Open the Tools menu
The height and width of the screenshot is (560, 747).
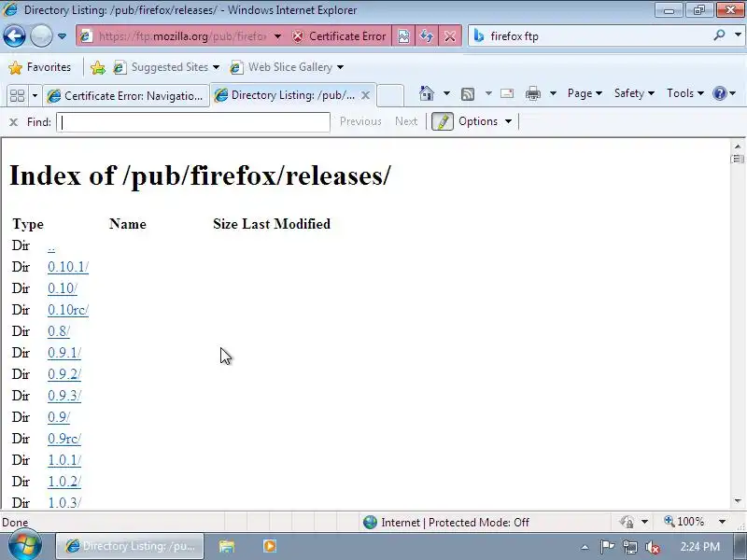coord(684,93)
